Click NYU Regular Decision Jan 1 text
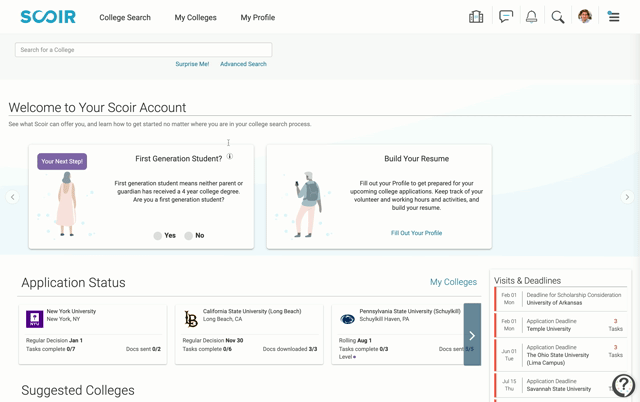This screenshot has width=640, height=402. click(x=54, y=340)
